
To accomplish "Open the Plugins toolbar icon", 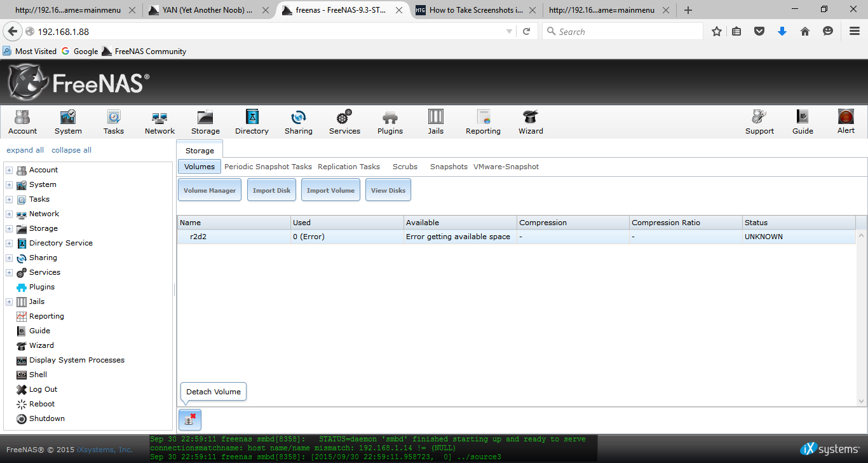I will tap(390, 121).
